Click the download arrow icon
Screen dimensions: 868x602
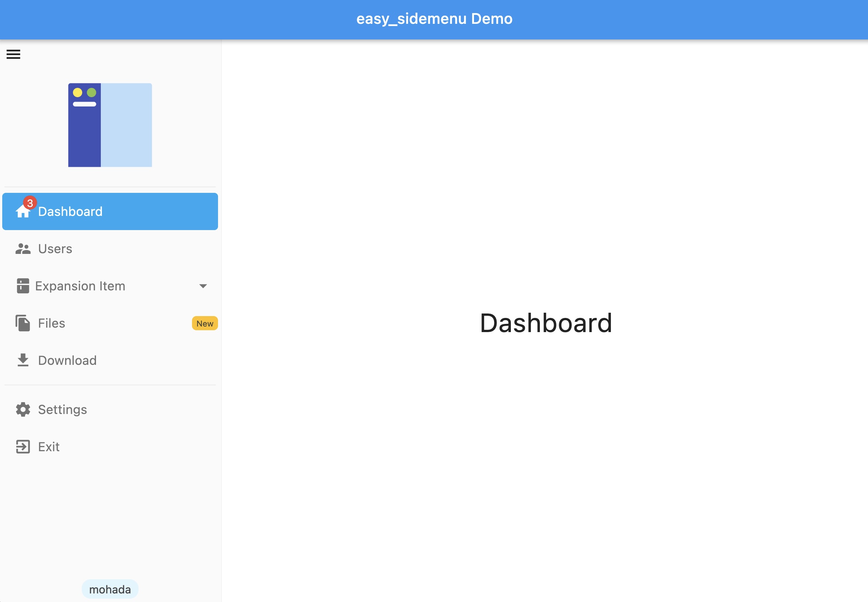23,360
